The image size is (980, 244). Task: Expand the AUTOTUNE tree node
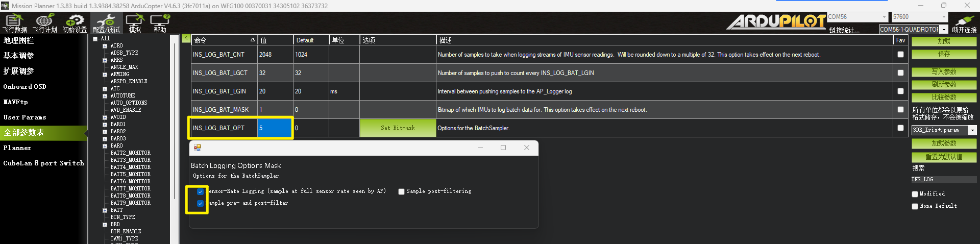click(x=105, y=96)
